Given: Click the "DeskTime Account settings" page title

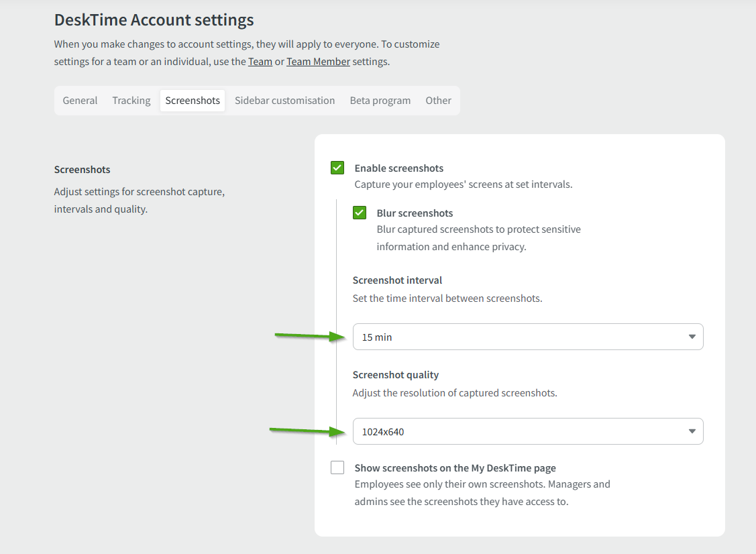Looking at the screenshot, I should 154,20.
